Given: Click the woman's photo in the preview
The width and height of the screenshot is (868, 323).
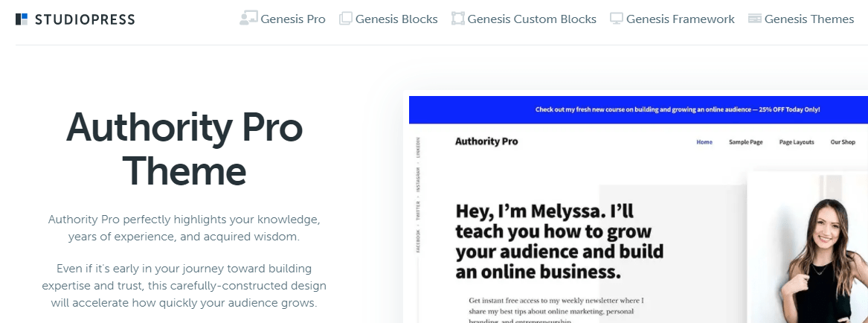Looking at the screenshot, I should [x=826, y=253].
